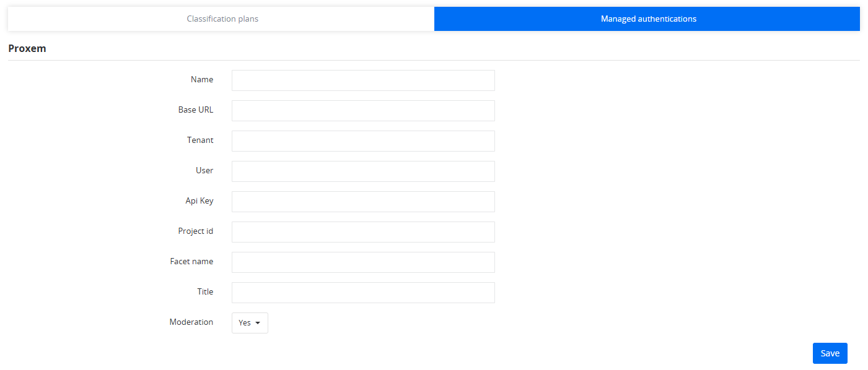Select the Tenant input field
The width and height of the screenshot is (868, 370).
tap(363, 141)
